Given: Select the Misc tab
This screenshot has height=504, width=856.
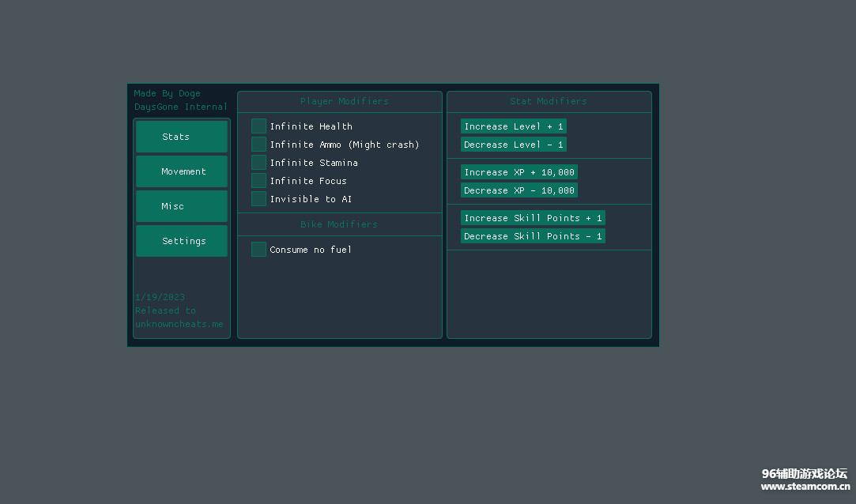Looking at the screenshot, I should pyautogui.click(x=181, y=206).
